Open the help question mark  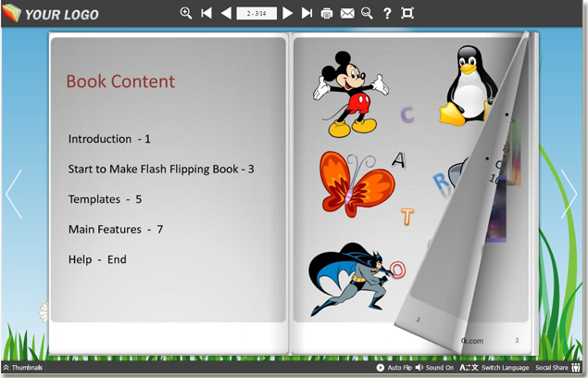[x=387, y=13]
